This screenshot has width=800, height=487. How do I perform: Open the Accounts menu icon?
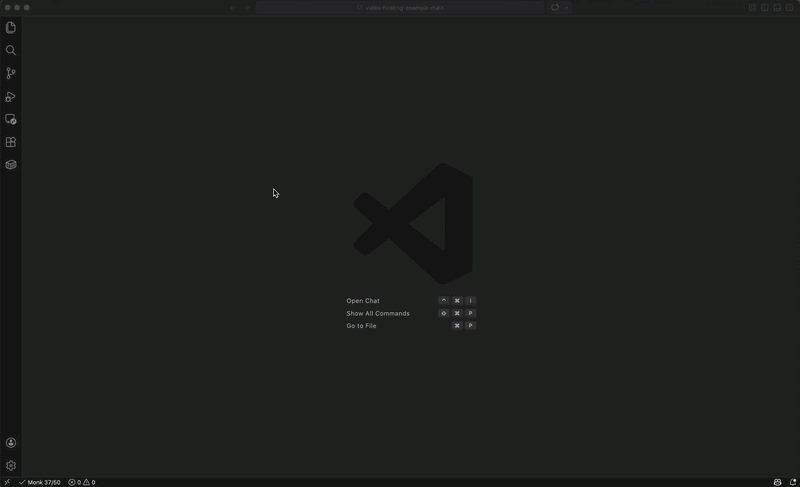click(11, 443)
